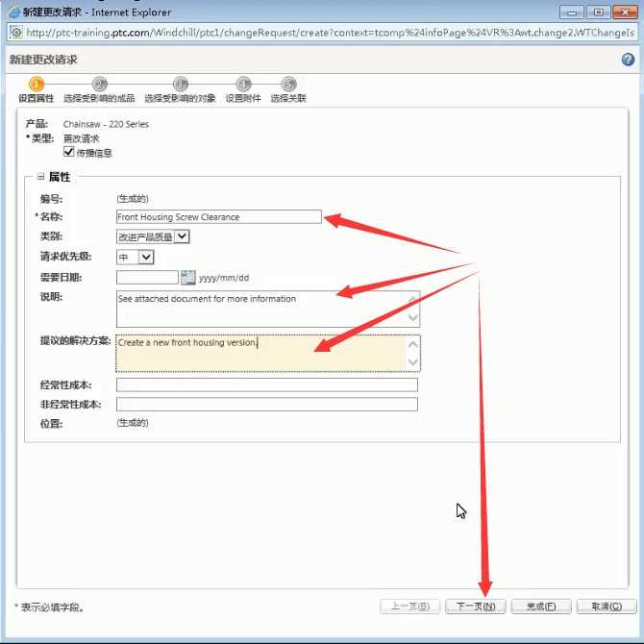The image size is (644, 644).
Task: Click the page icon beside the URL
Action: 16,32
